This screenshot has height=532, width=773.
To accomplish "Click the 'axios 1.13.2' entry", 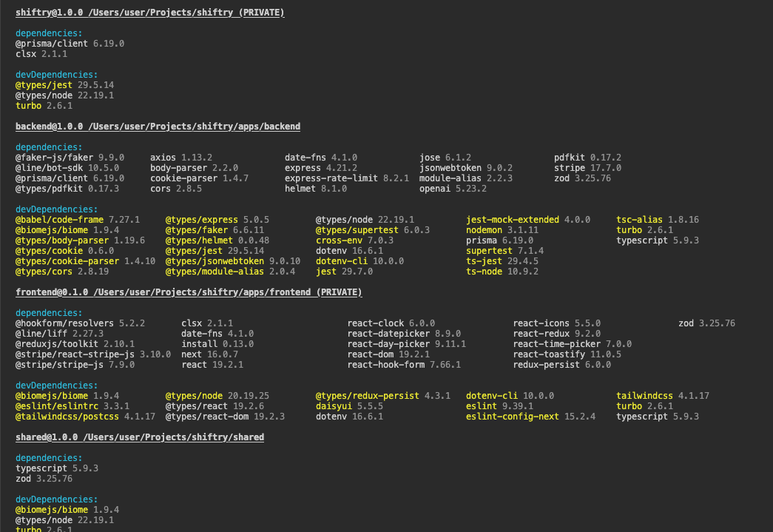I will (x=181, y=158).
